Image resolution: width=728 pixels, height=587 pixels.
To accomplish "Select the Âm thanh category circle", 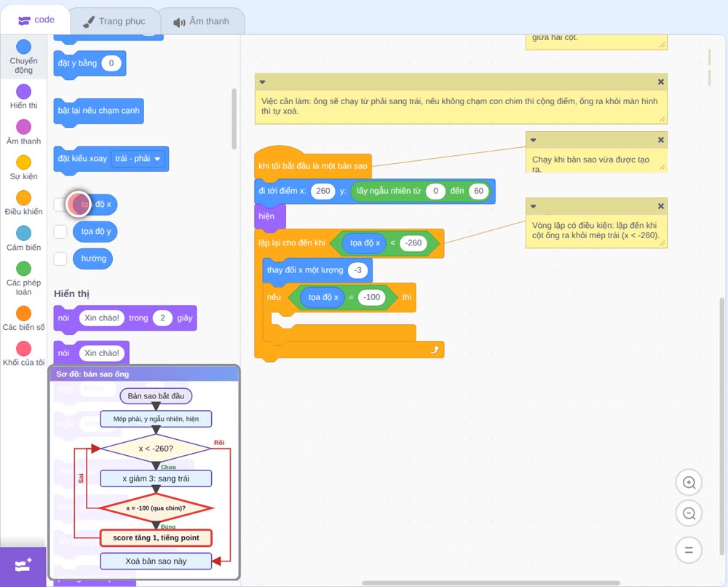I will click(24, 127).
